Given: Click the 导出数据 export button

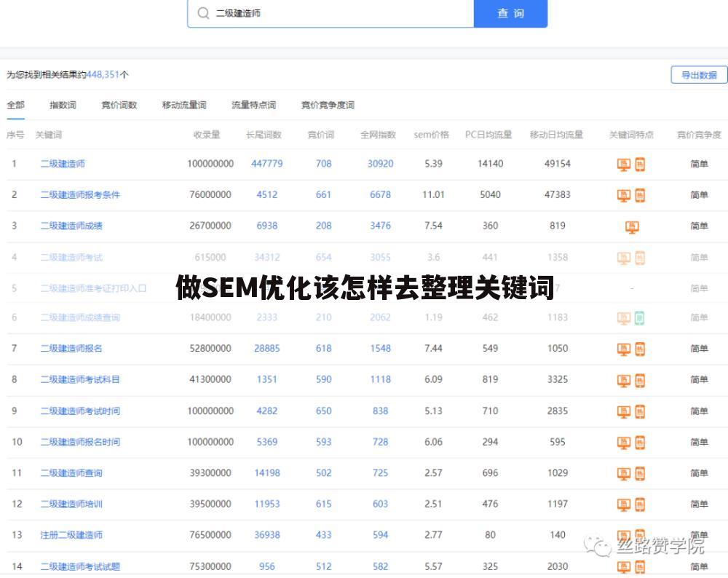Looking at the screenshot, I should 699,75.
